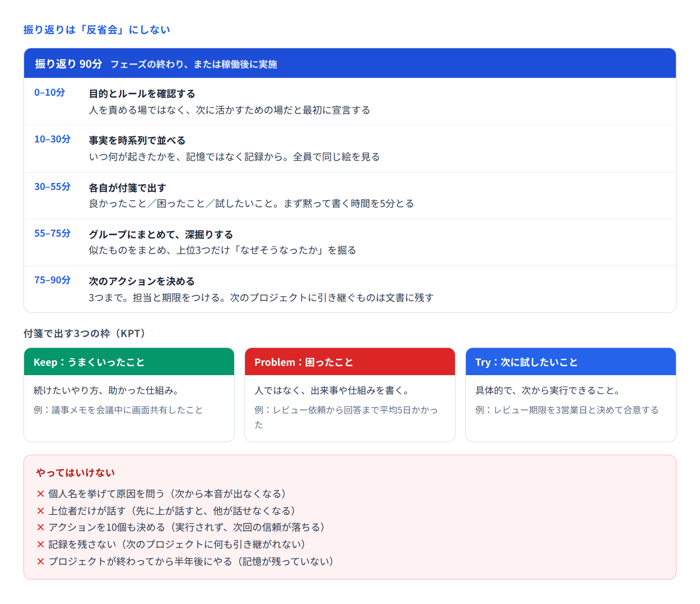This screenshot has width=700, height=604.
Task: Click the text 人ではなく、出来事や仕組みを書く。
Action: 332,390
